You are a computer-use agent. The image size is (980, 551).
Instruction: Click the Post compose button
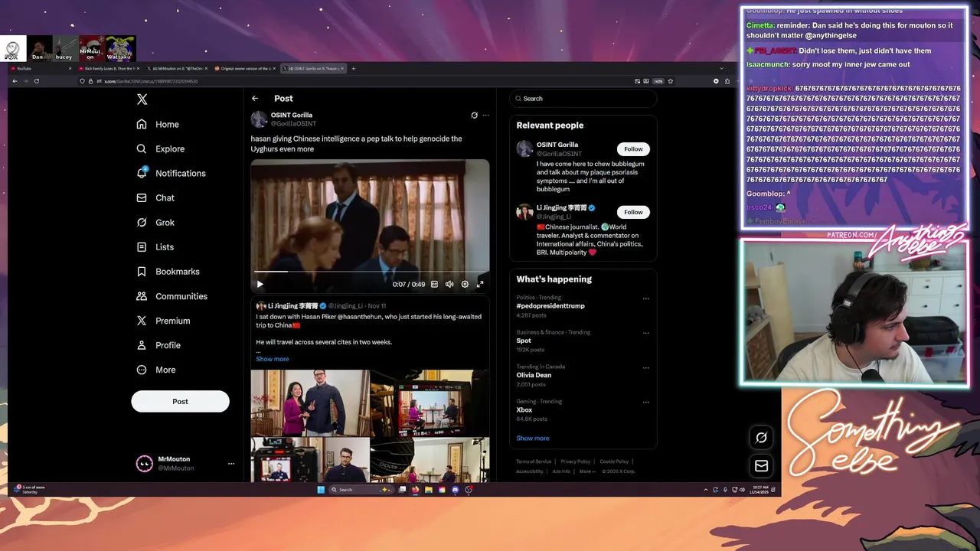coord(180,401)
